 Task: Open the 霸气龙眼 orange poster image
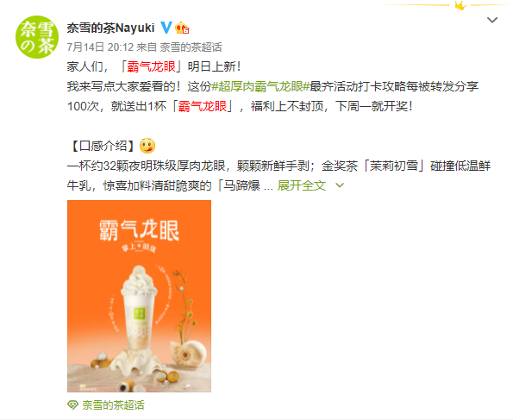pyautogui.click(x=139, y=296)
